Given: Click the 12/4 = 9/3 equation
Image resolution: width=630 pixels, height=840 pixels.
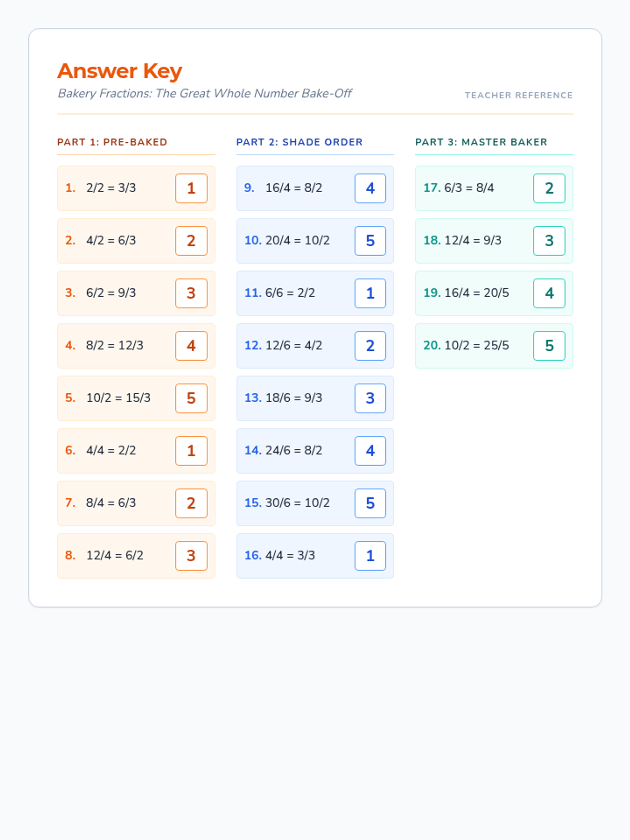Looking at the screenshot, I should (x=472, y=240).
